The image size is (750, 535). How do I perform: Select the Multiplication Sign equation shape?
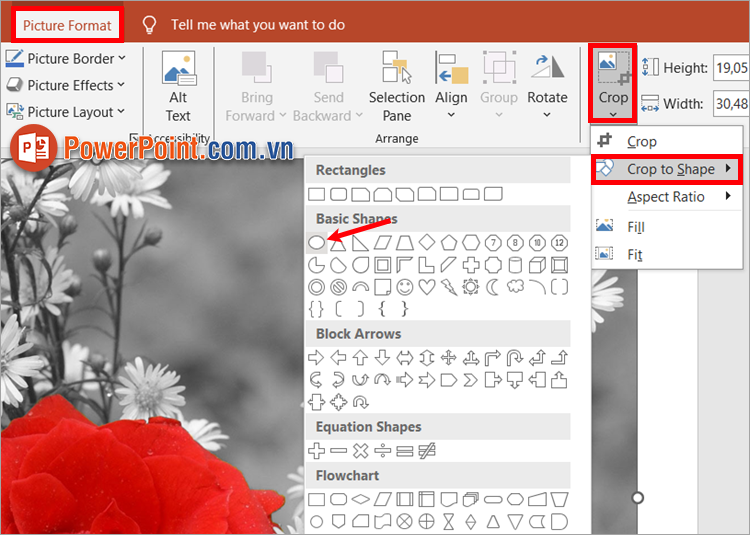360,450
